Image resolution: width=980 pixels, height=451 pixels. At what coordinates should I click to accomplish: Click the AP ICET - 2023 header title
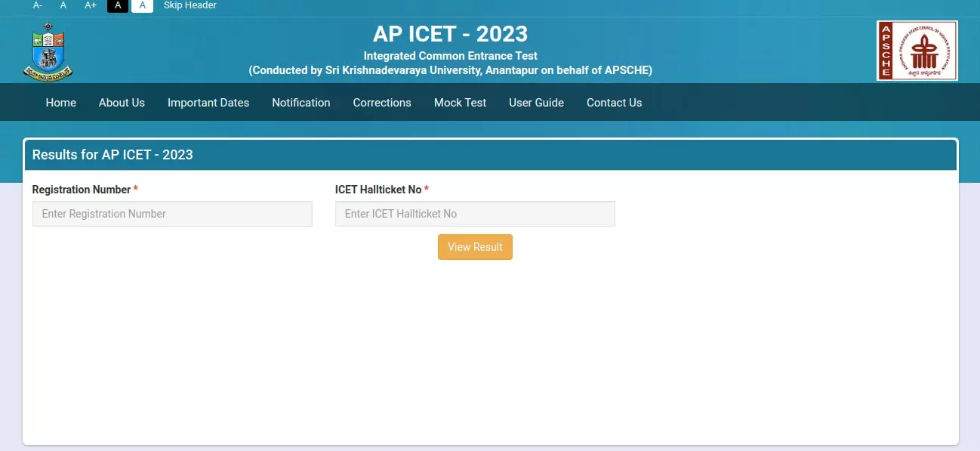coord(451,33)
